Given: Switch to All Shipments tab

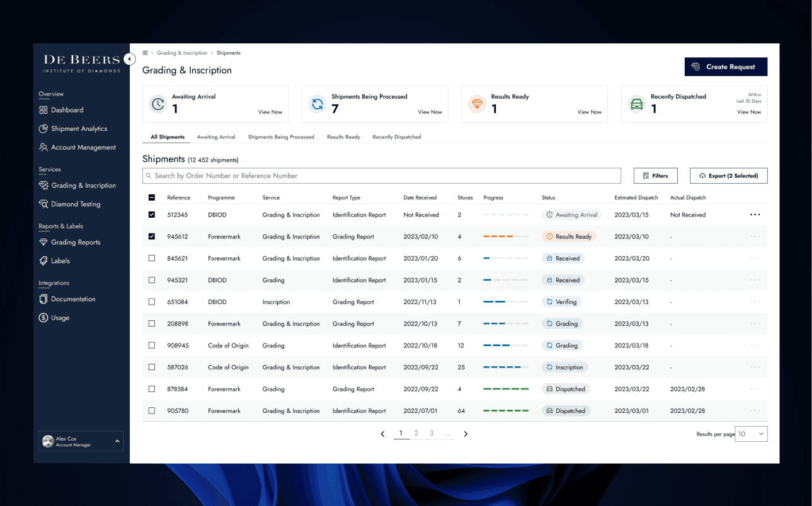Looking at the screenshot, I should pyautogui.click(x=168, y=137).
